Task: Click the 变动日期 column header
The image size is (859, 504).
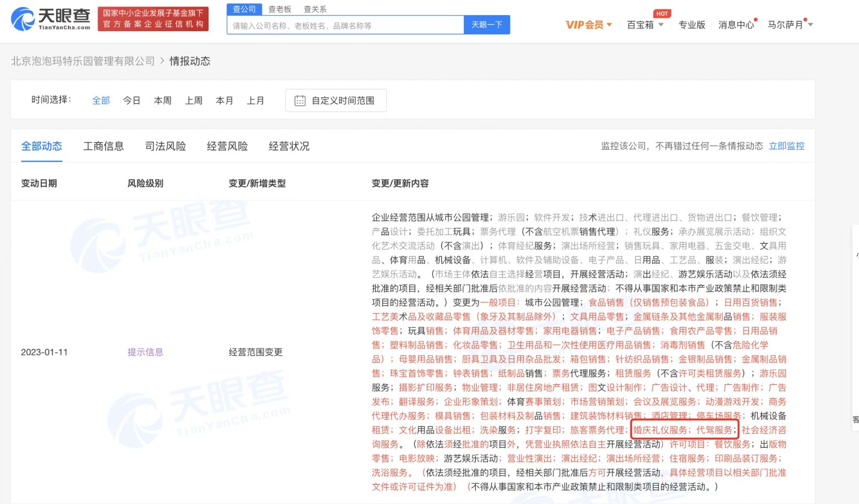Action: click(39, 183)
